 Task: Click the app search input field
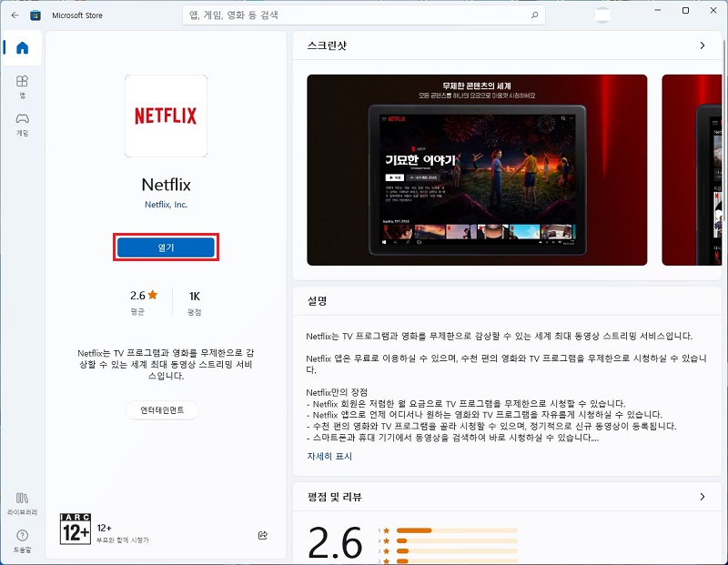click(363, 15)
